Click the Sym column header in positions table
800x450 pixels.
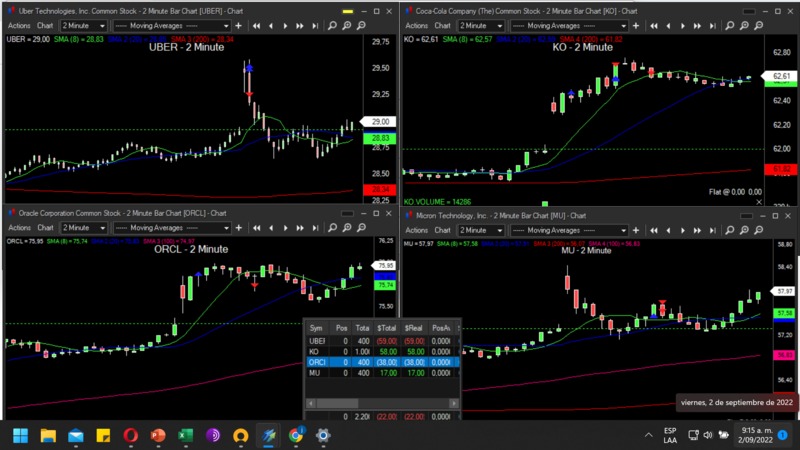317,327
